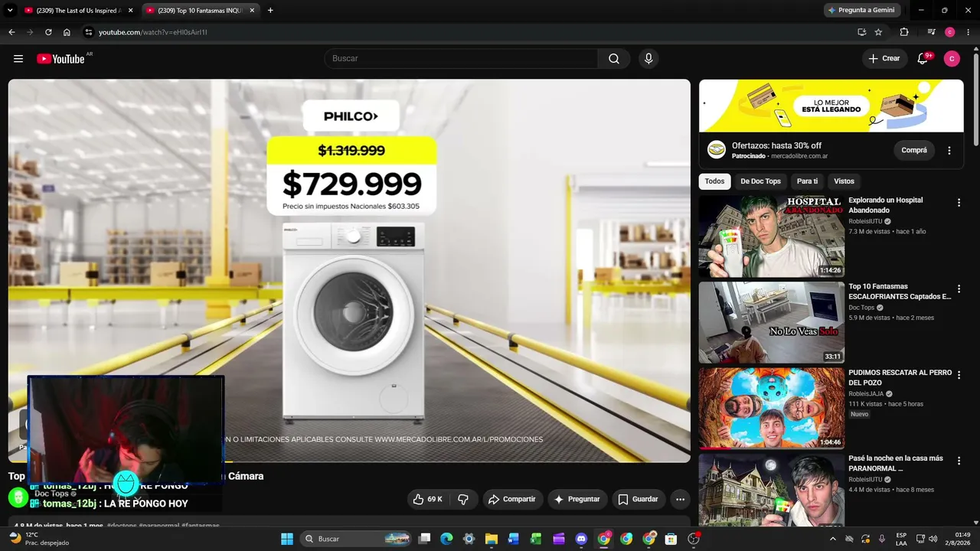This screenshot has height=551, width=980.
Task: Open Microsoft Edge from the taskbar
Action: tap(446, 539)
